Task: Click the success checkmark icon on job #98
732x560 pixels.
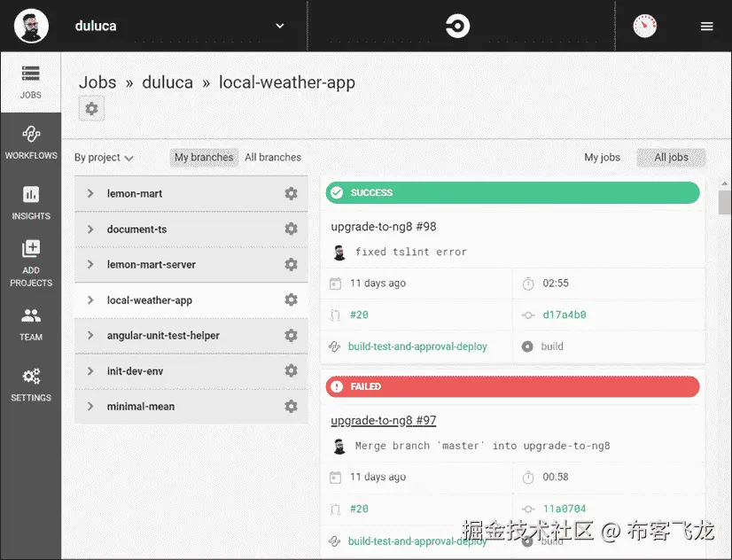Action: [337, 192]
